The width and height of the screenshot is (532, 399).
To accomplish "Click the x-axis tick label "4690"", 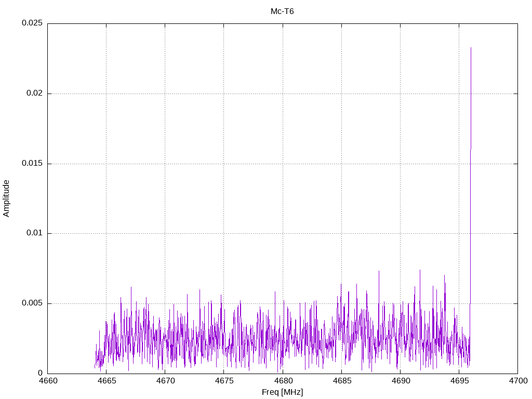I will tap(401, 381).
